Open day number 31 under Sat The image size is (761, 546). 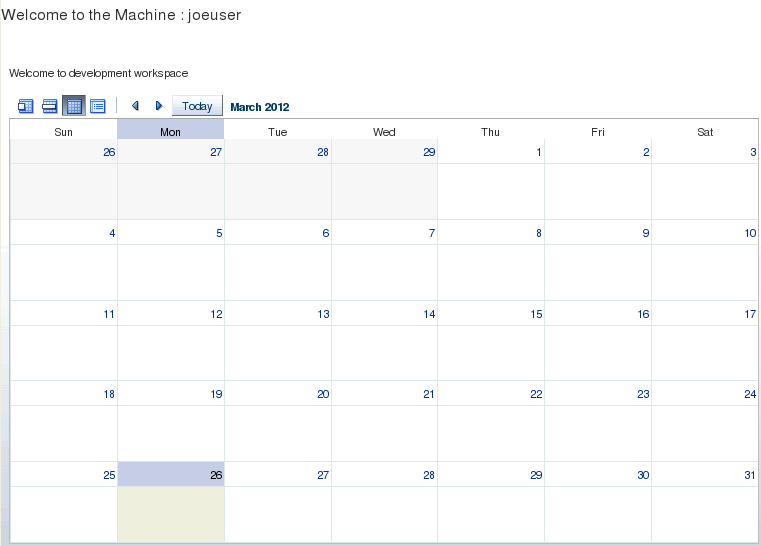click(750, 475)
